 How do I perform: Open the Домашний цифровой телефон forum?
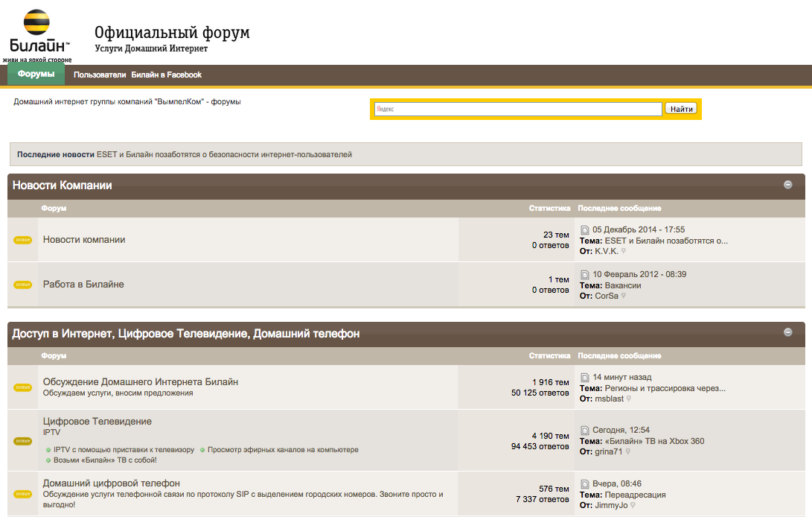(x=112, y=483)
